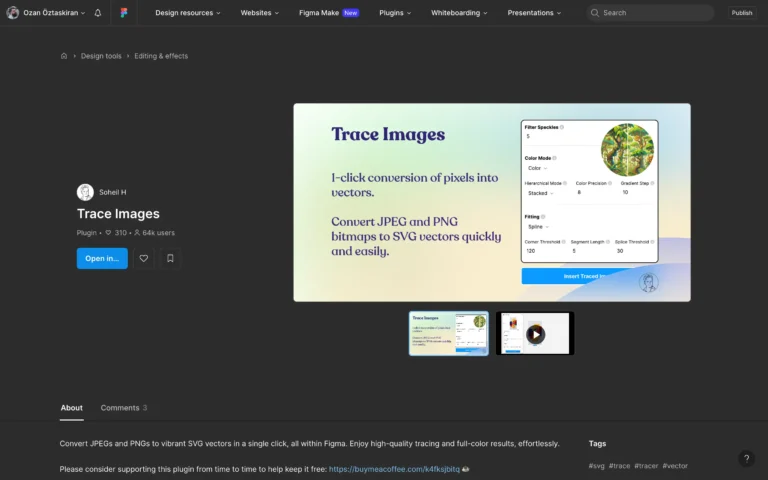The width and height of the screenshot is (768, 480).
Task: Click the #trace tag
Action: (619, 466)
